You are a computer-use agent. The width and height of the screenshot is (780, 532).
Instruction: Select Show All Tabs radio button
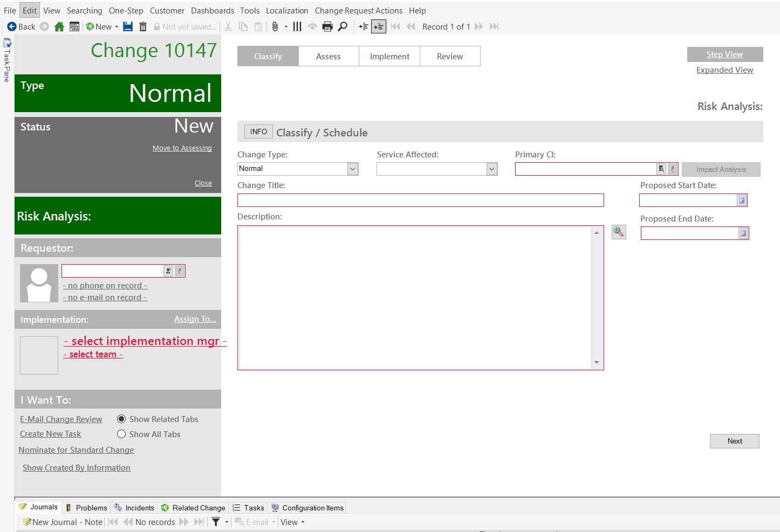tap(121, 434)
